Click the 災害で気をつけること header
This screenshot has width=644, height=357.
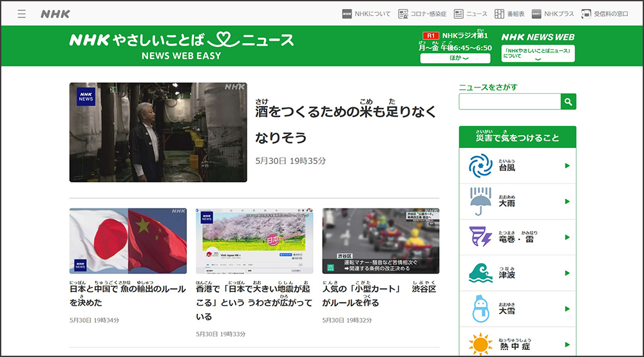[x=518, y=136]
